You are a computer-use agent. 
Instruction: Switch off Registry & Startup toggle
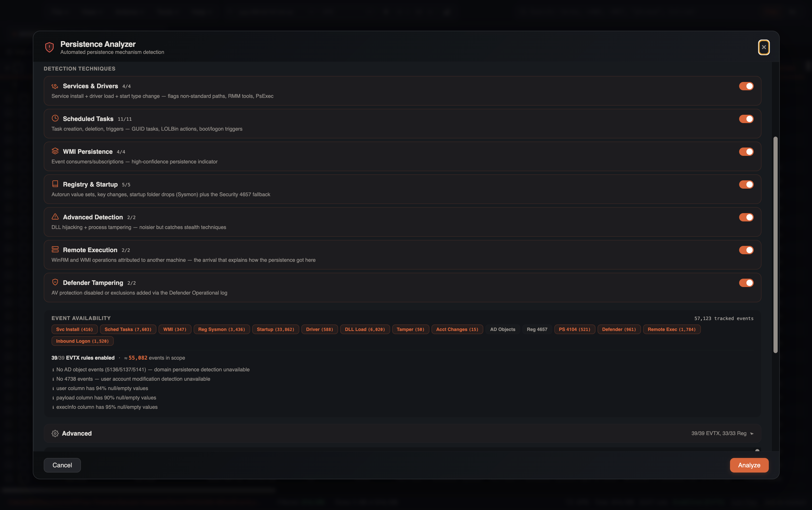point(746,184)
